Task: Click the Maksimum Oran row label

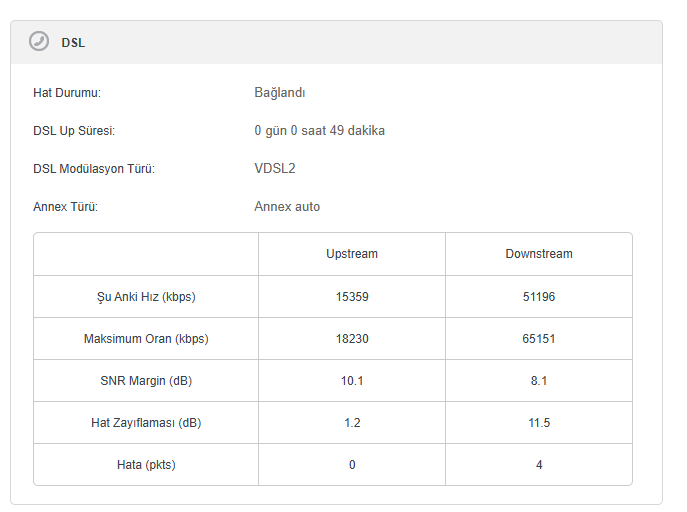Action: coord(146,339)
